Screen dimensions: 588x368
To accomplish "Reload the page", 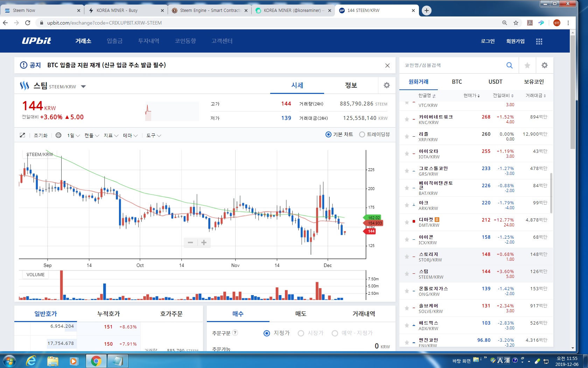I will click(28, 23).
